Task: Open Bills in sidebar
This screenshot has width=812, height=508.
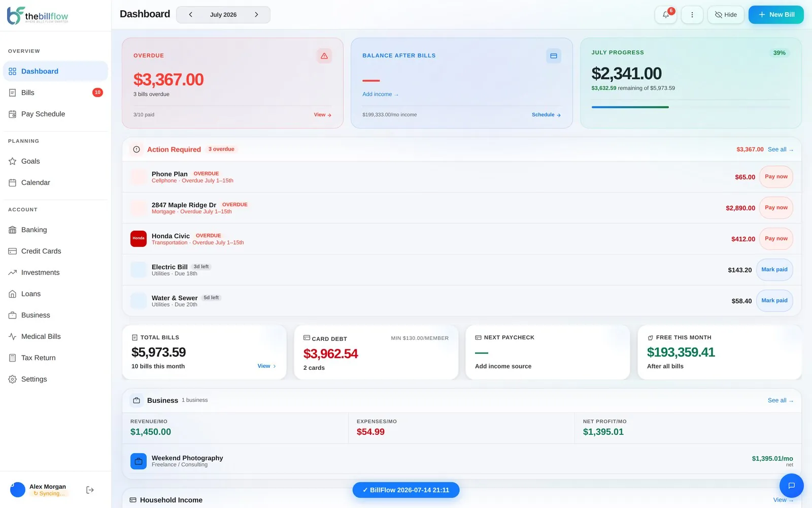Action: [x=55, y=92]
